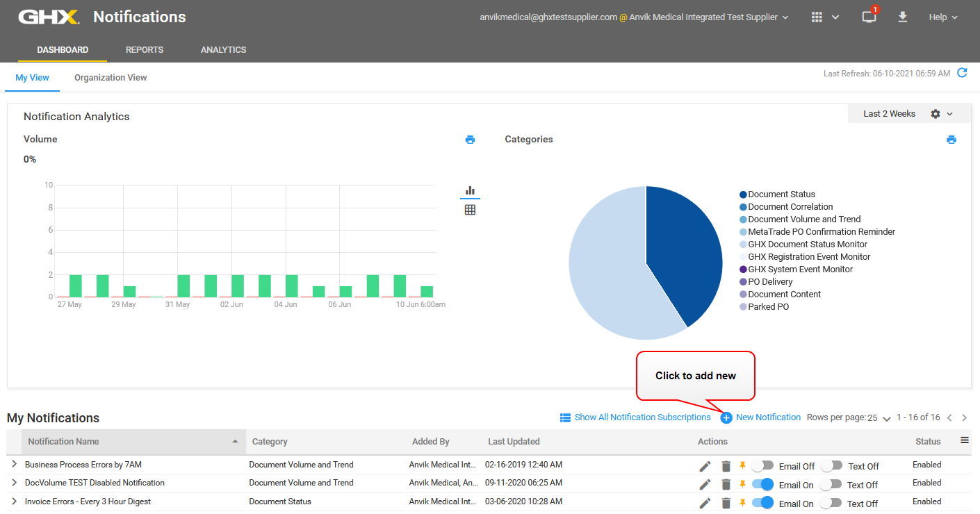Click the list icon beside Show All Subscriptions
980x514 pixels.
point(566,417)
